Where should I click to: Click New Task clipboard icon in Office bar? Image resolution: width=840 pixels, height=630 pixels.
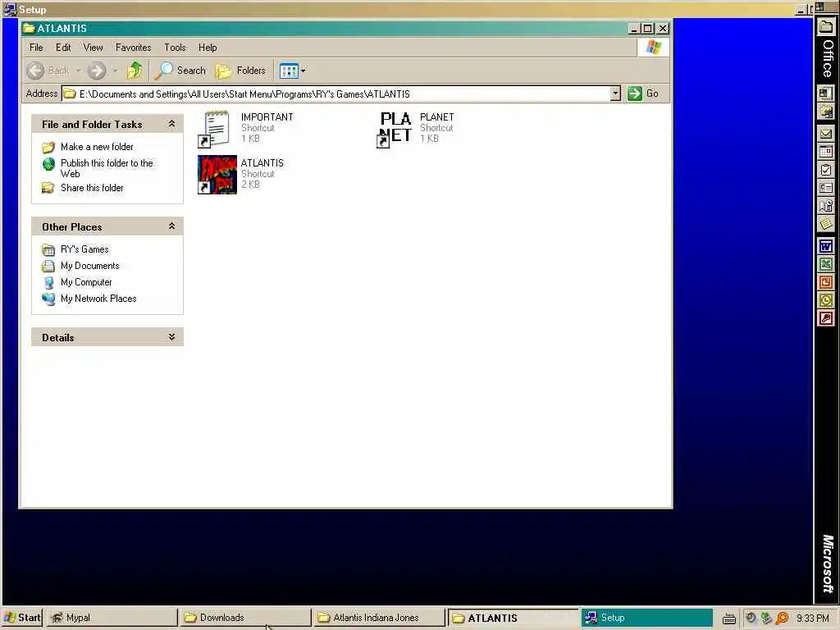[825, 170]
